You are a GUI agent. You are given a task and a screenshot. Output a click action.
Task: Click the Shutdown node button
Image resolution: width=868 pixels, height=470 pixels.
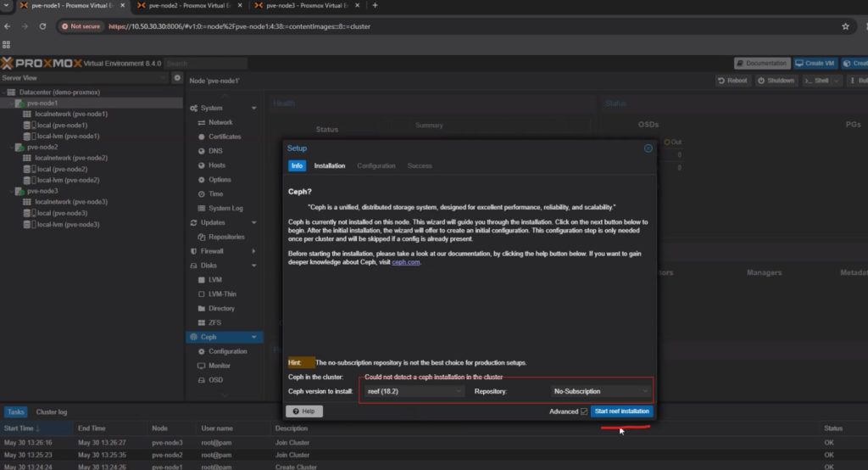(776, 81)
